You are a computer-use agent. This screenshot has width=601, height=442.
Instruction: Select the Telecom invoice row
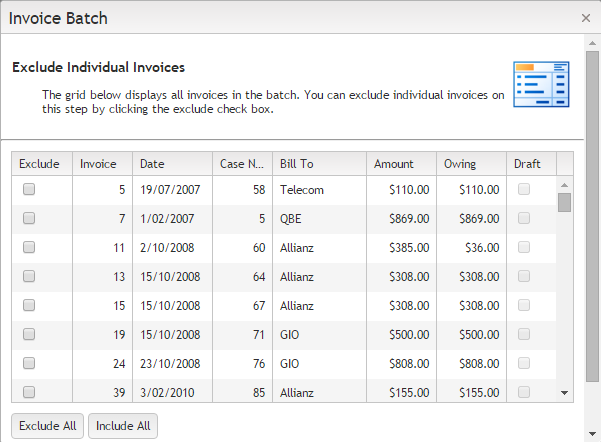click(x=300, y=189)
